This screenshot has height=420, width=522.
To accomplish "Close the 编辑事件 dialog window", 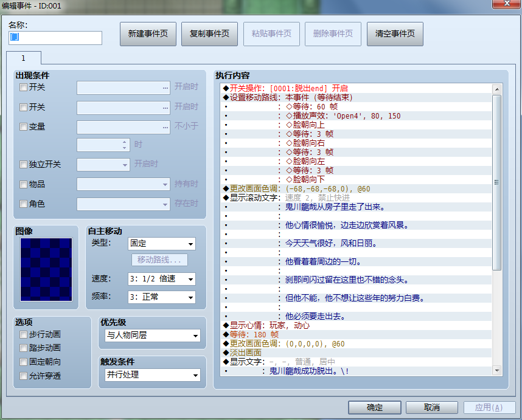I will 506,4.
